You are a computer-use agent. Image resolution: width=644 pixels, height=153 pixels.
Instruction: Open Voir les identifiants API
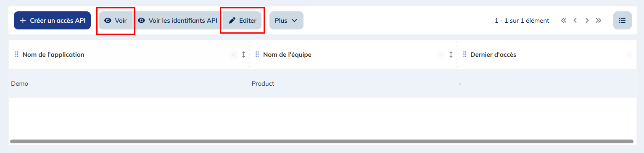point(177,20)
